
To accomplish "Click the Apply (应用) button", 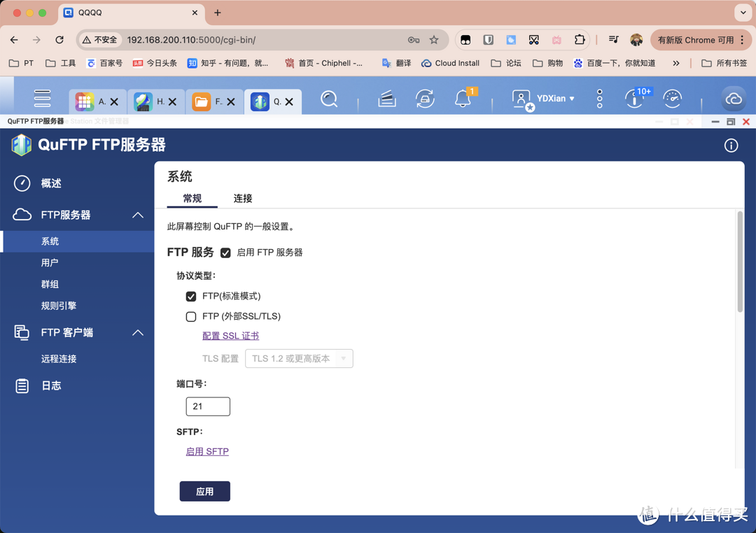I will (x=204, y=492).
